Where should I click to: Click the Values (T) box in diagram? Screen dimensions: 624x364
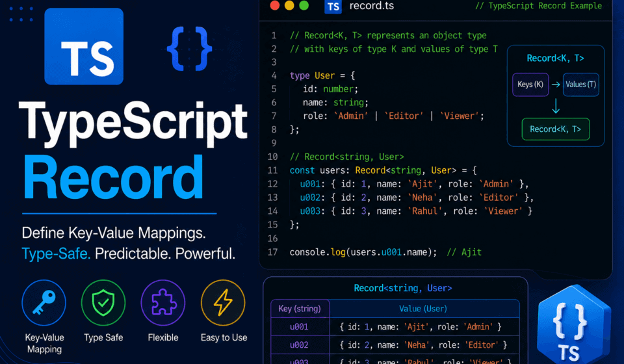coord(581,84)
